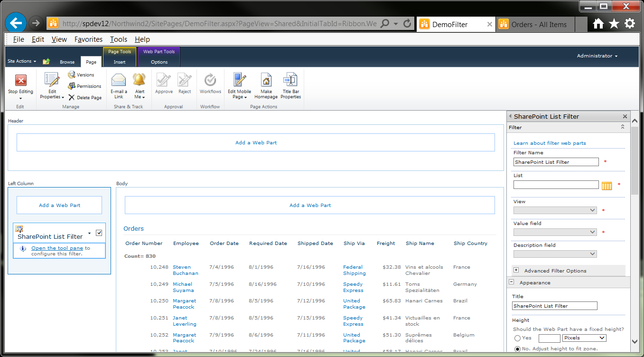Viewport: 644px width, 357px height.
Task: Click the Filter Name input field
Action: click(556, 162)
